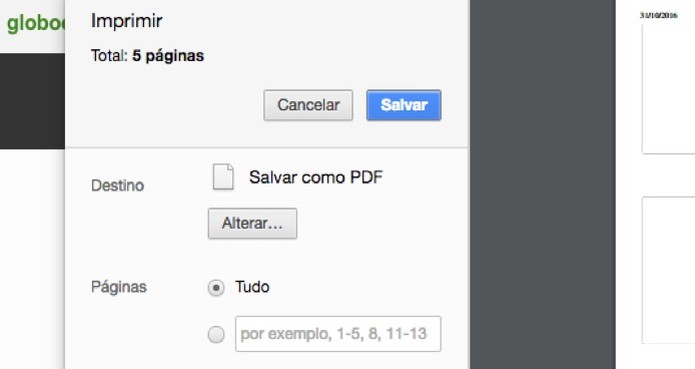Focus the page range input field

pos(338,334)
